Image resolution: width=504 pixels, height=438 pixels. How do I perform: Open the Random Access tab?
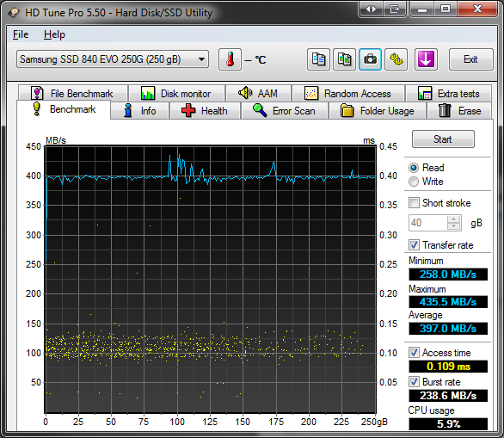pyautogui.click(x=348, y=94)
